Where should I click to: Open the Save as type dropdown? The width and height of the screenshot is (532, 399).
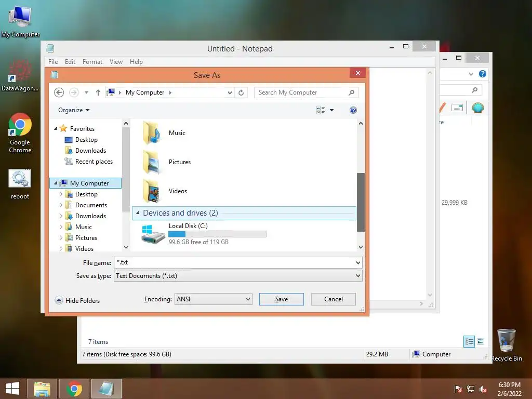click(357, 276)
